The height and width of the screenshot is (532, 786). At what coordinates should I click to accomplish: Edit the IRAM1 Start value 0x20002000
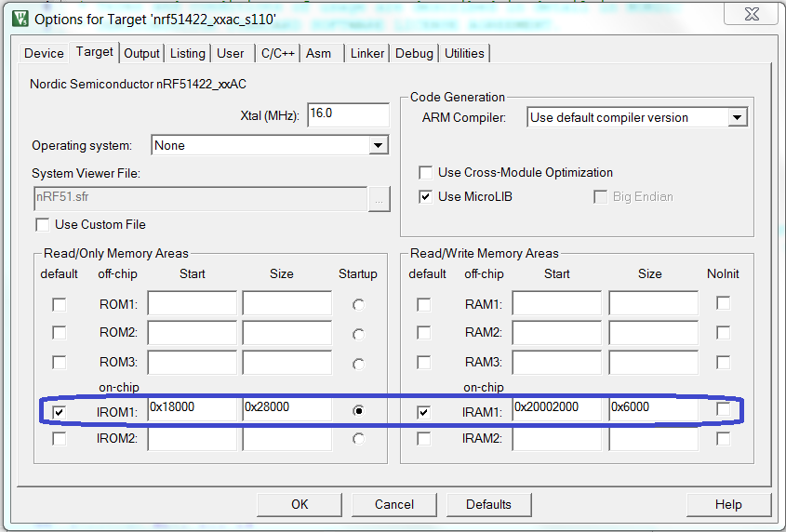pyautogui.click(x=557, y=409)
